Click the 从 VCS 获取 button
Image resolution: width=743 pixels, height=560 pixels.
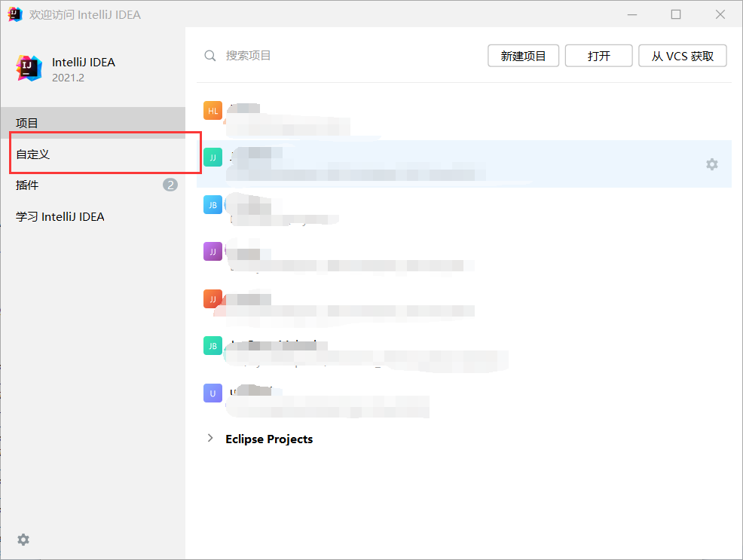pos(683,56)
